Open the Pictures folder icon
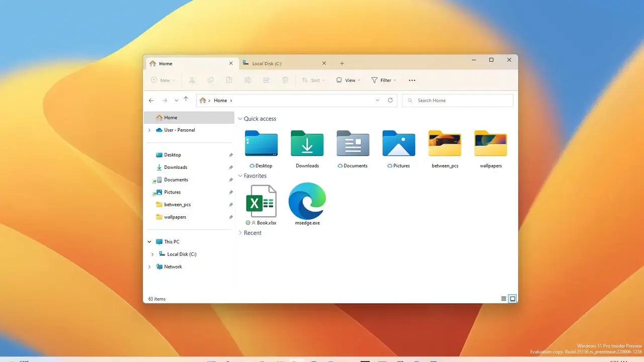This screenshot has width=644, height=362. tap(398, 144)
